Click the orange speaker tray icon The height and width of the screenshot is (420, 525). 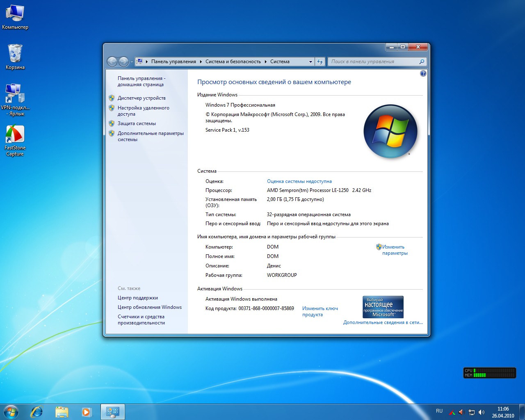click(x=461, y=412)
